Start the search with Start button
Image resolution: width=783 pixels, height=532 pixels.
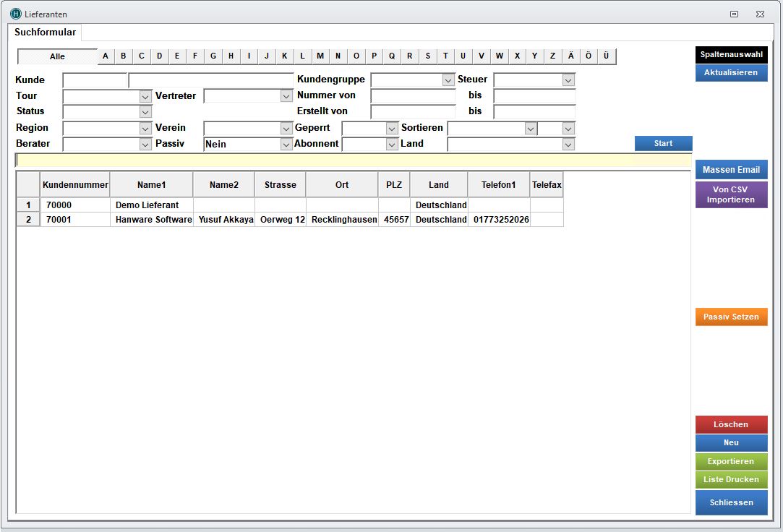[663, 143]
